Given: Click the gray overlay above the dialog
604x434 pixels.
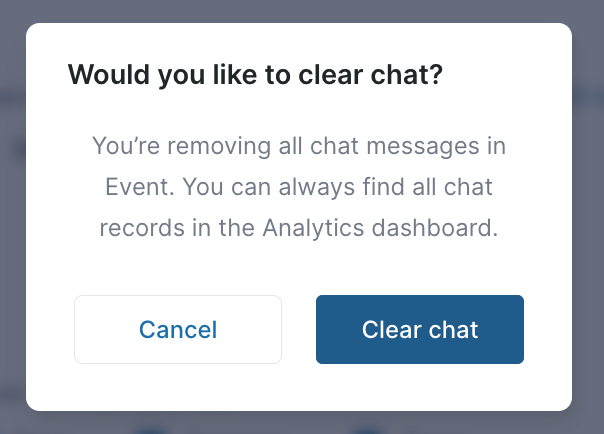Looking at the screenshot, I should [x=302, y=11].
